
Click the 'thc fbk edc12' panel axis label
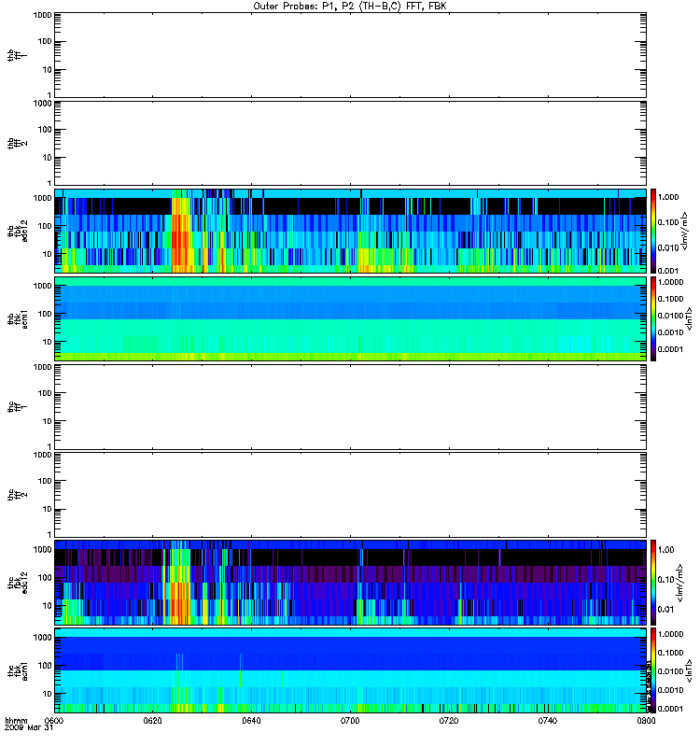pos(18,582)
